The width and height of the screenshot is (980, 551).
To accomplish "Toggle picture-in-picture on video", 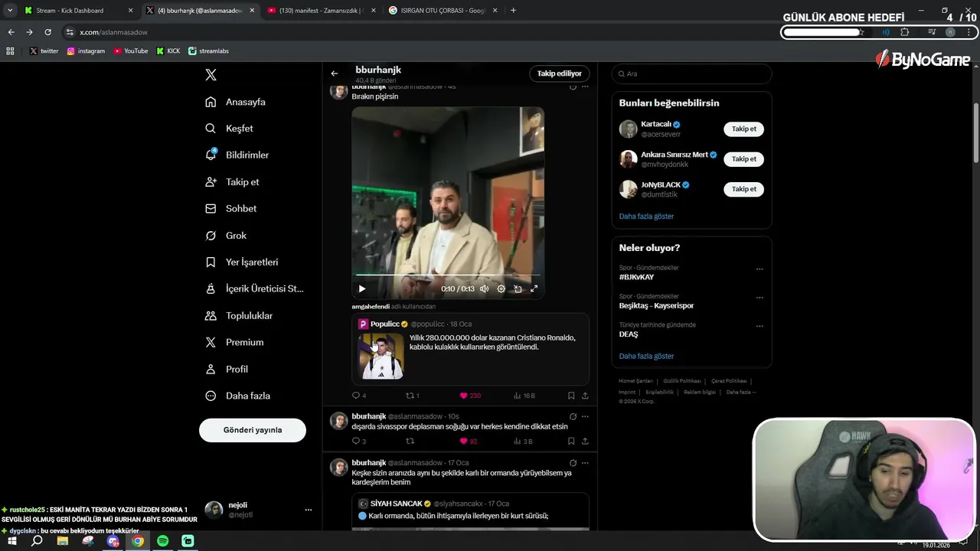I will (x=518, y=289).
